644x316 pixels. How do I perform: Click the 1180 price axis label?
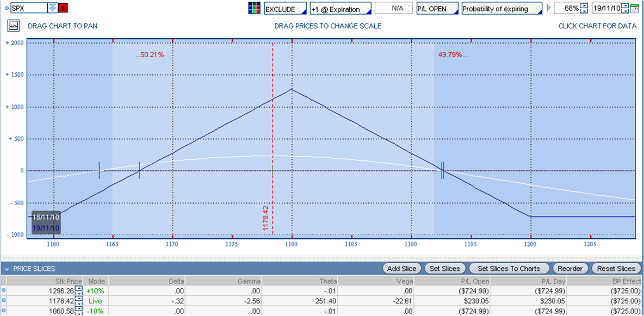coord(292,244)
